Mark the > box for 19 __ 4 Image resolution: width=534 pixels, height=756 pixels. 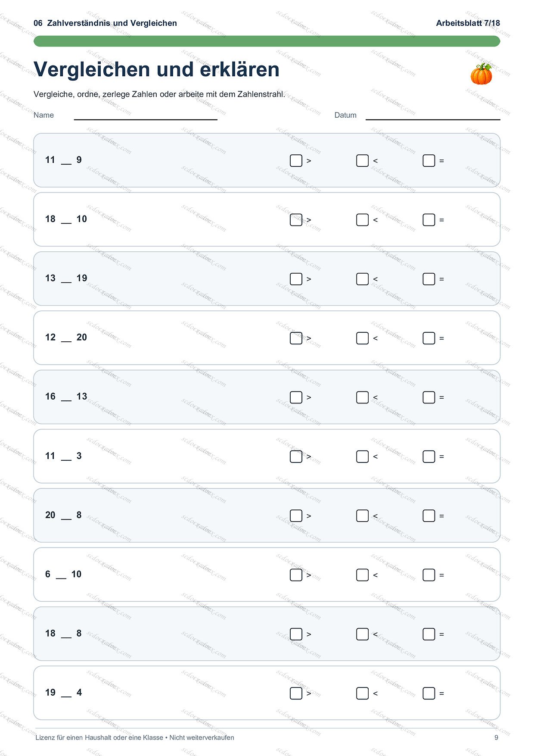click(296, 694)
